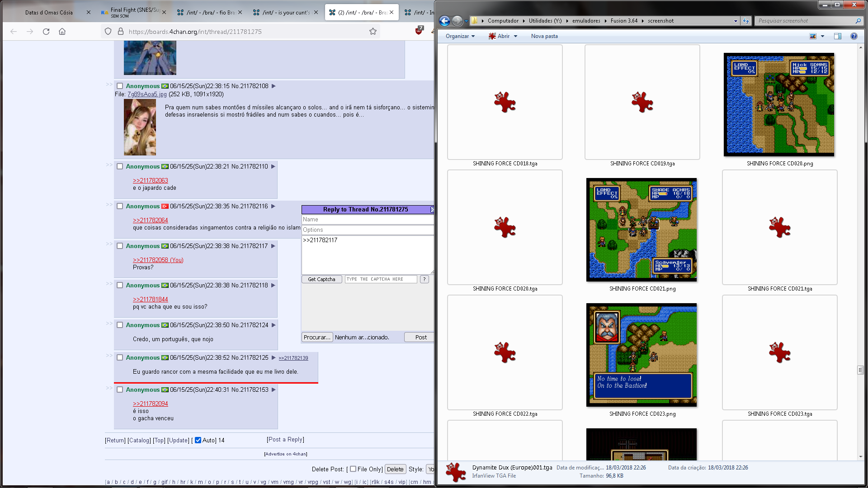Open Utilidades (Y:) breadcrumb
Image resolution: width=868 pixels, height=488 pixels.
click(545, 21)
